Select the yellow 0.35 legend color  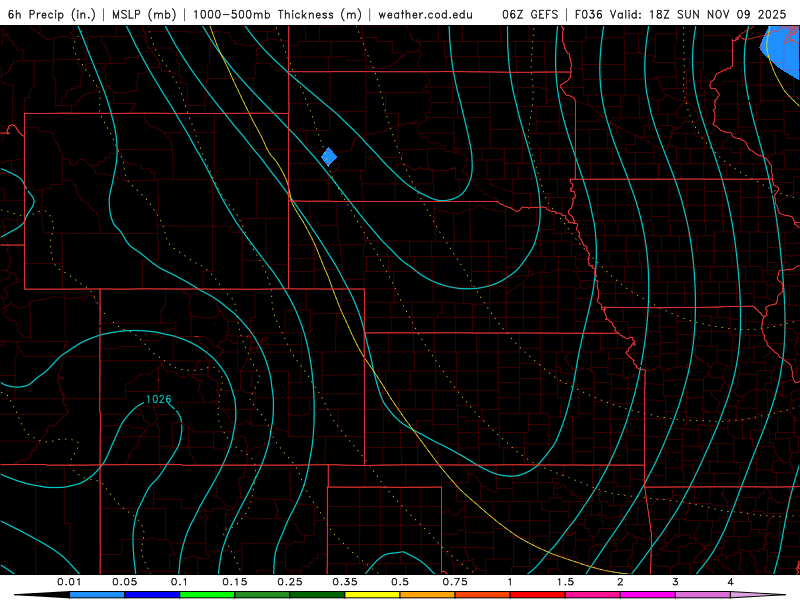point(372,595)
